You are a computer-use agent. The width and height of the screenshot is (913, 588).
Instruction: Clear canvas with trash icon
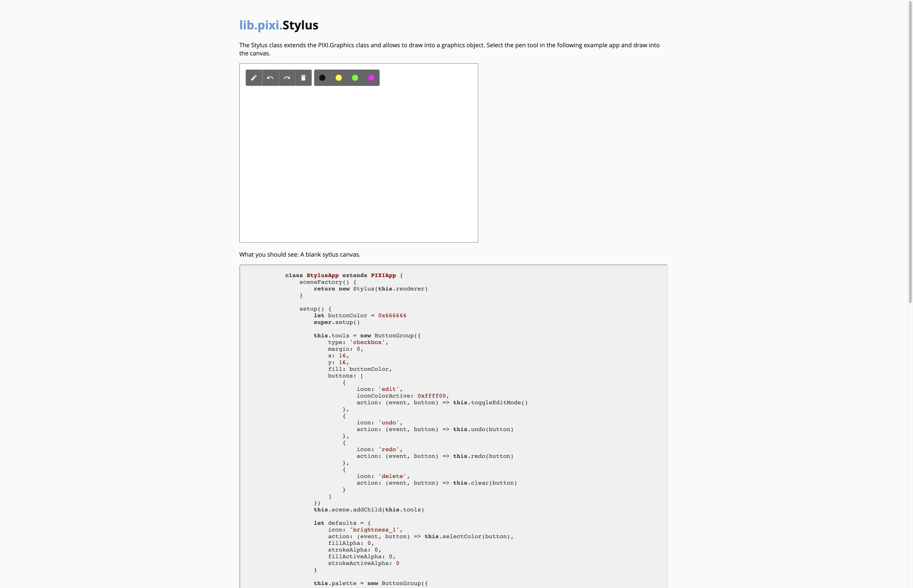303,78
